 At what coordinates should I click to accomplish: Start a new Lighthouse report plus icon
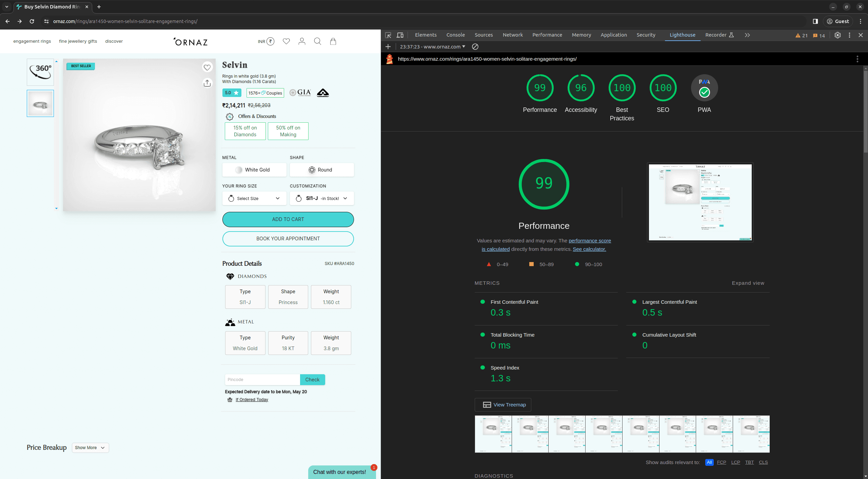coord(388,47)
